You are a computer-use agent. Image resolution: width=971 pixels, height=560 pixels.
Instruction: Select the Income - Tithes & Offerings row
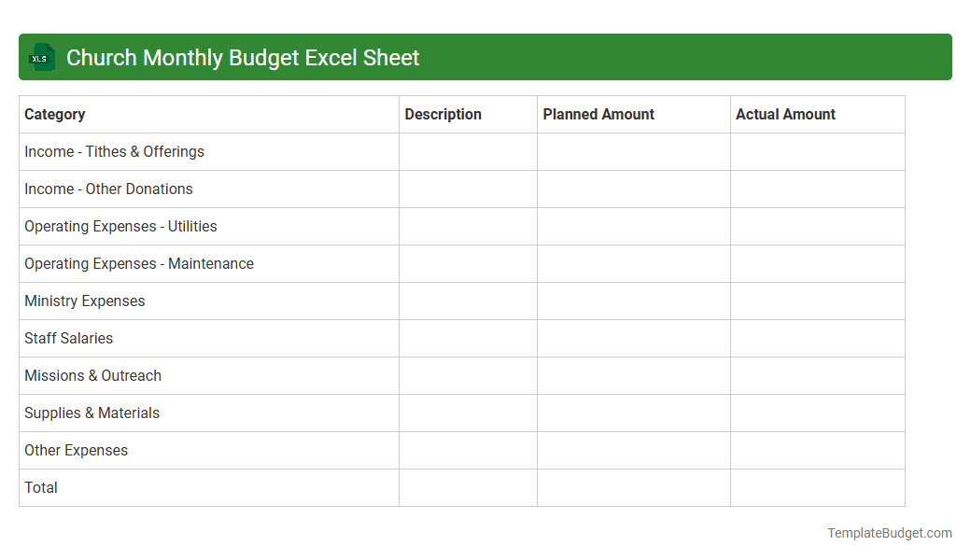[x=114, y=151]
